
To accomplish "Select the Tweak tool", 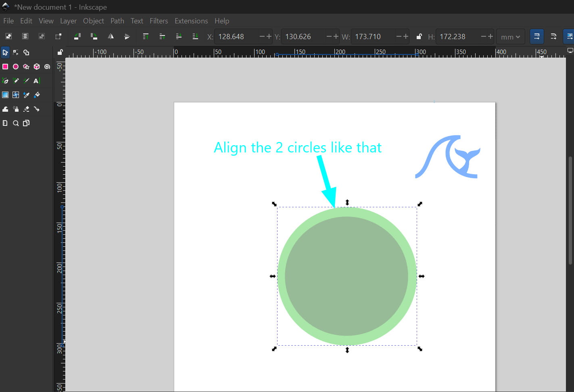I will pyautogui.click(x=5, y=109).
